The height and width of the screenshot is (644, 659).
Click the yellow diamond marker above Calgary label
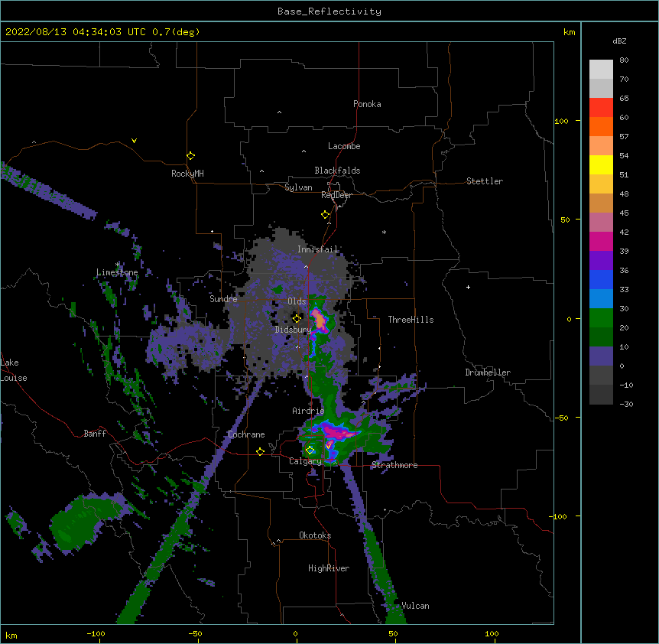click(310, 450)
